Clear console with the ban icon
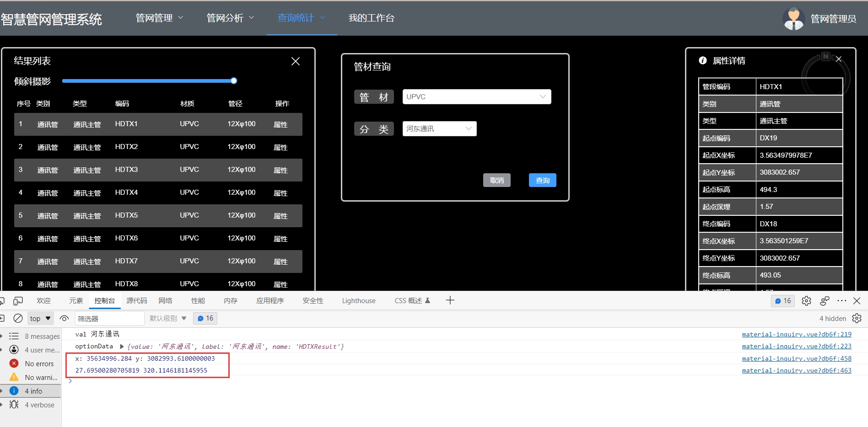Viewport: 868px width, 427px height. pyautogui.click(x=18, y=318)
